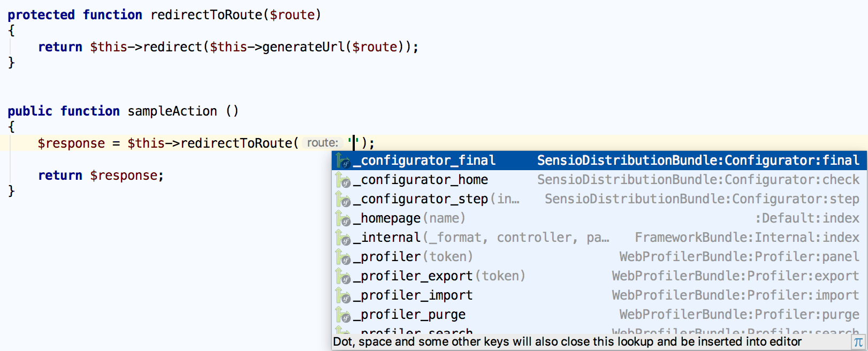Click the route icon next to _homepage
This screenshot has height=351, width=868.
click(x=345, y=218)
